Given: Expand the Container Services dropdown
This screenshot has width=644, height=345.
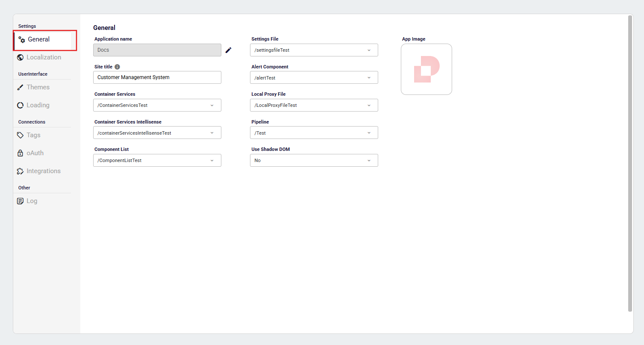Looking at the screenshot, I should tap(157, 105).
